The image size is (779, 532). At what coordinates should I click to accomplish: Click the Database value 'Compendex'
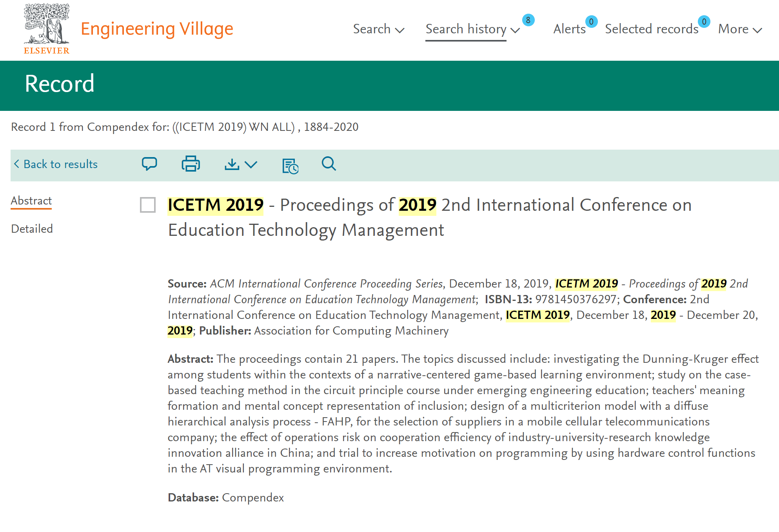(x=253, y=498)
